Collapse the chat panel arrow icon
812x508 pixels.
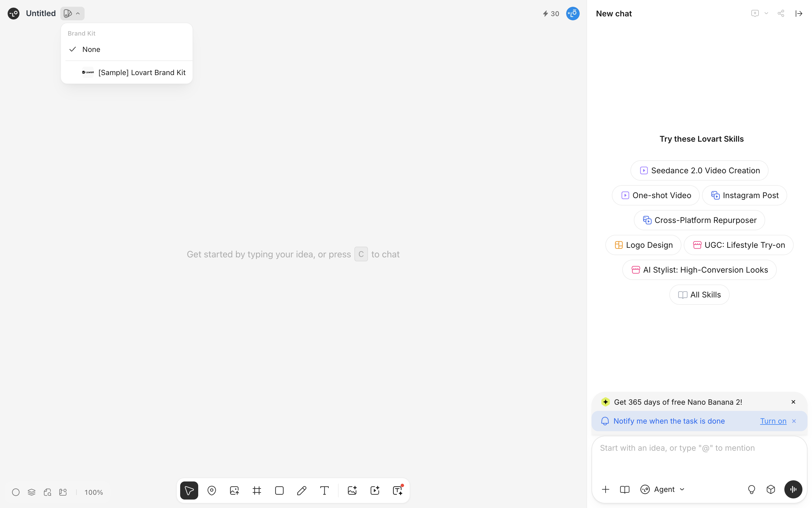(799, 14)
